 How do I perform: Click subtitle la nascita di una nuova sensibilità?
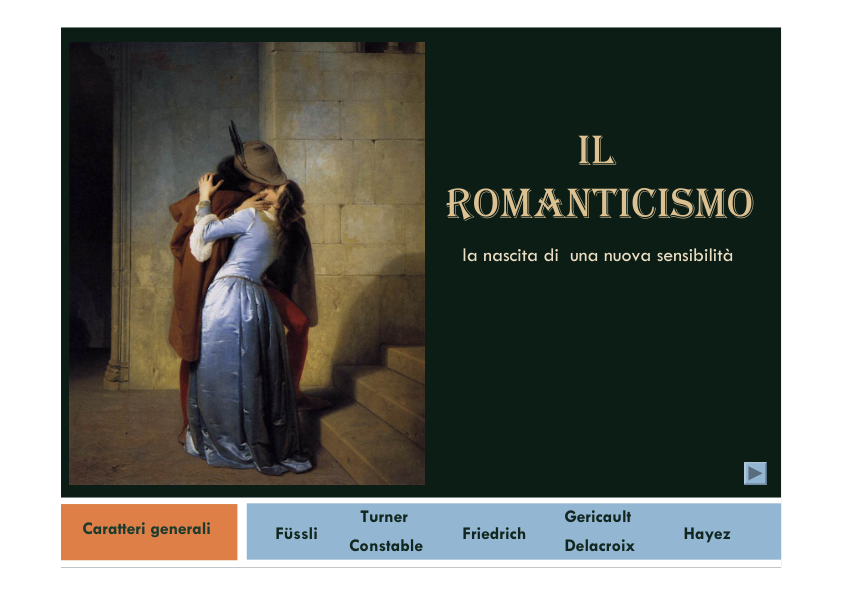[x=597, y=256]
